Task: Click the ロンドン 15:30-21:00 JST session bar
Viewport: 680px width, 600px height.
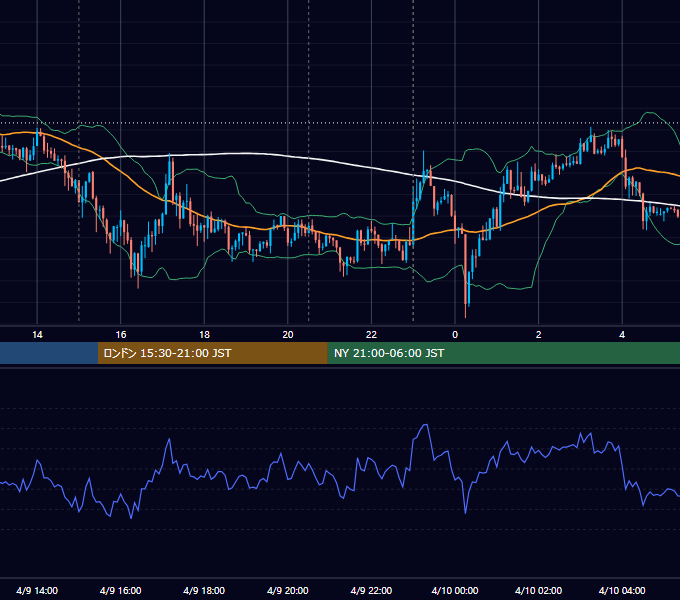Action: pos(212,353)
